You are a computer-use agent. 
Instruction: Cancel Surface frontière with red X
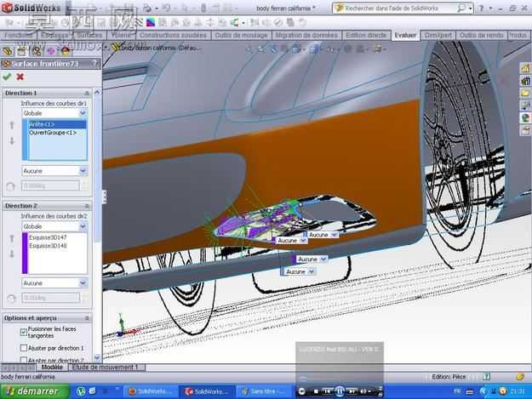point(20,77)
